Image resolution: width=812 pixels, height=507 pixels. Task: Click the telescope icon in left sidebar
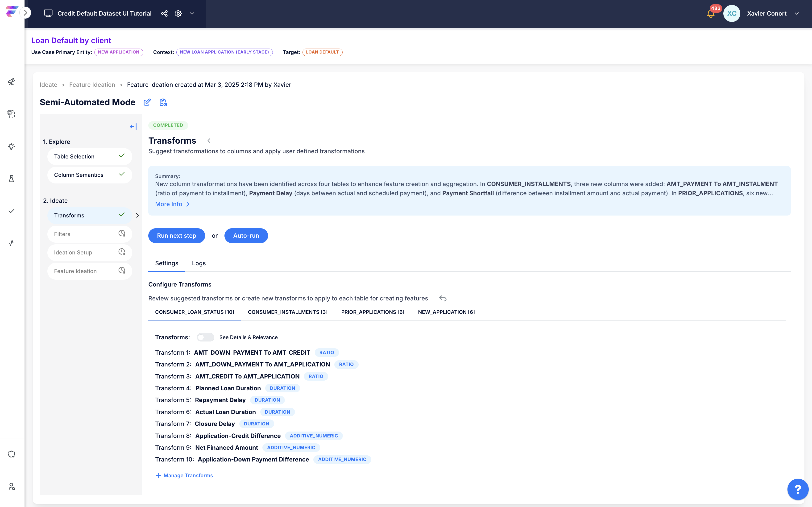point(11,82)
